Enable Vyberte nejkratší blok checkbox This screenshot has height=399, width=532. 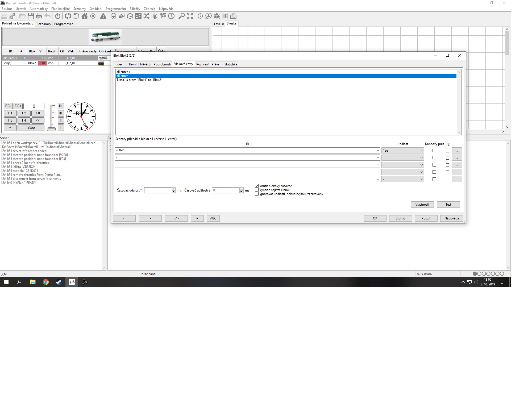257,190
